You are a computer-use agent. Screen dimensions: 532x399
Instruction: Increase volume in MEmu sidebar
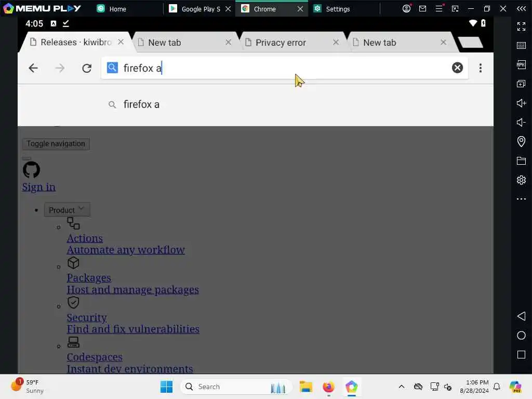tap(521, 103)
